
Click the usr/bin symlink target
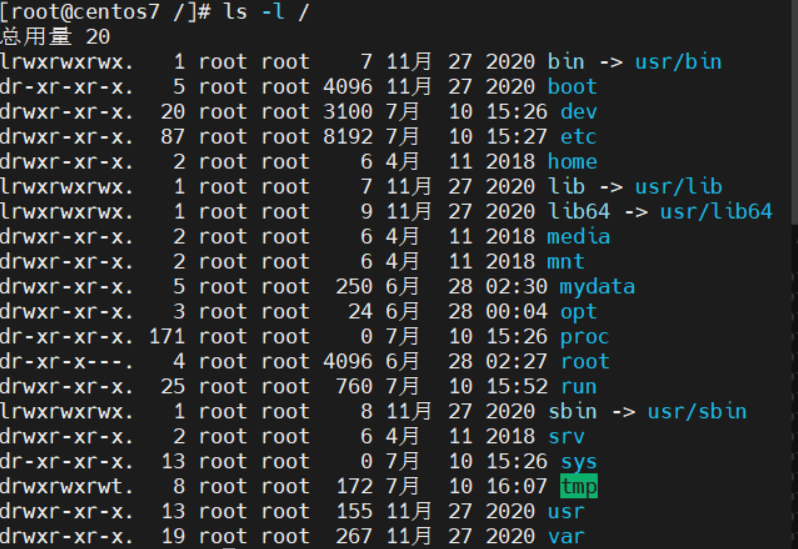pos(678,62)
